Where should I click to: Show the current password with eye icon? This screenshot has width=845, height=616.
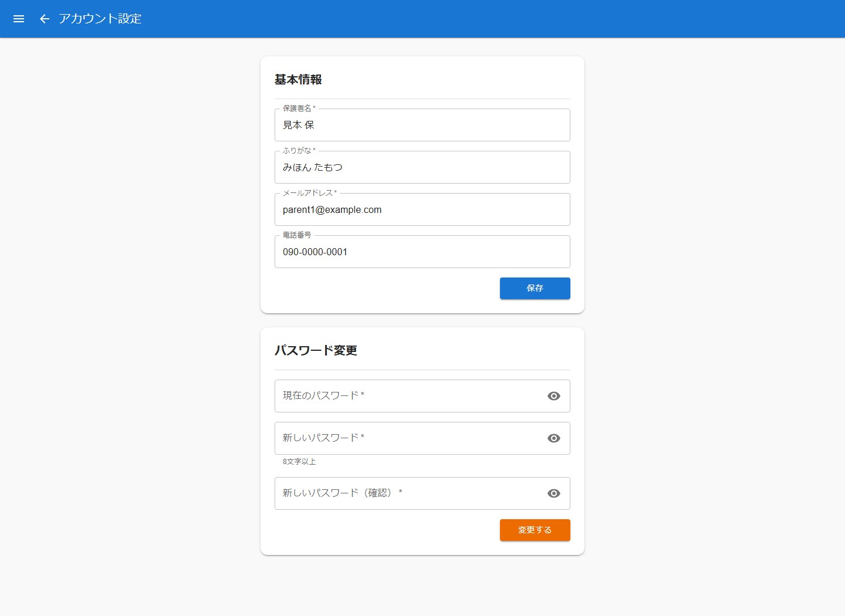553,396
